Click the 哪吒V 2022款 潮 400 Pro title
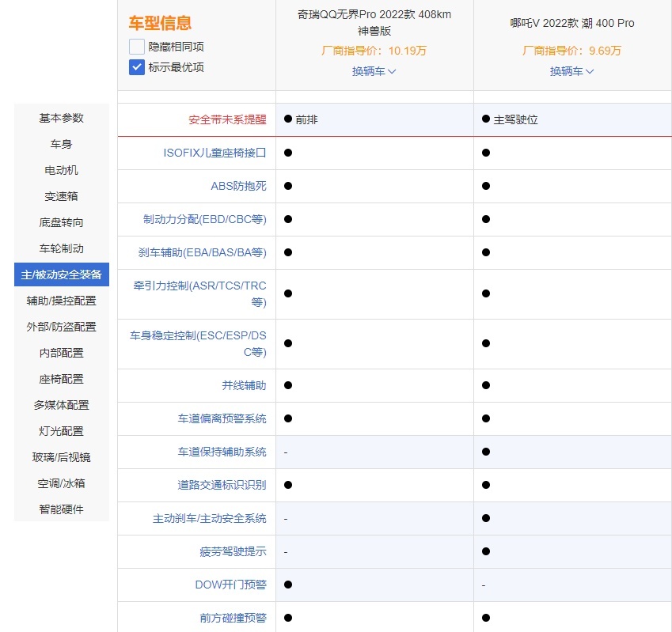The image size is (672, 632). click(572, 23)
